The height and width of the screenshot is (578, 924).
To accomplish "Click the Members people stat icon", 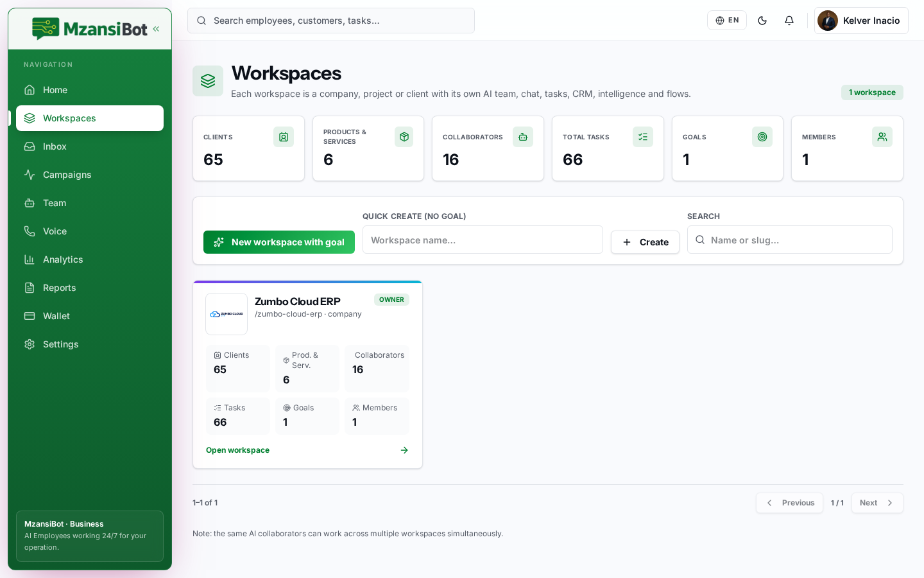I will coord(882,137).
